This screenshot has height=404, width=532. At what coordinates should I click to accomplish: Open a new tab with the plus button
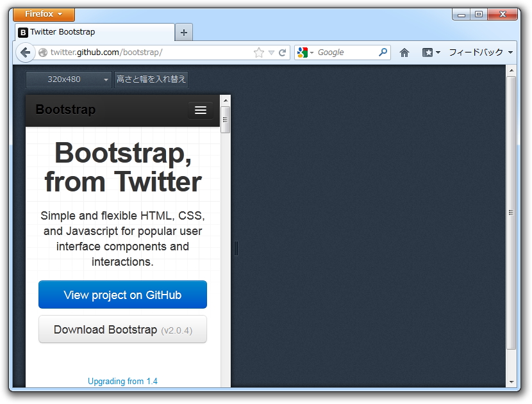coord(184,33)
